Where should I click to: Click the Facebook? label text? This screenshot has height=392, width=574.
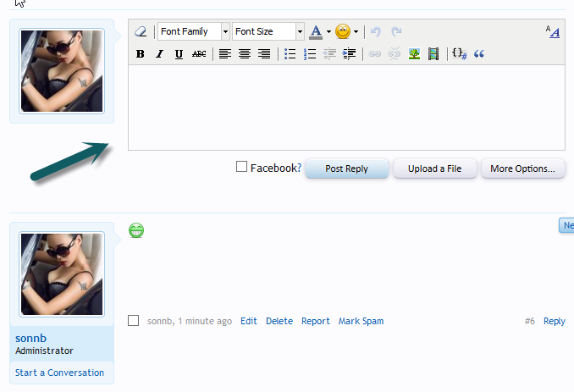[x=276, y=168]
